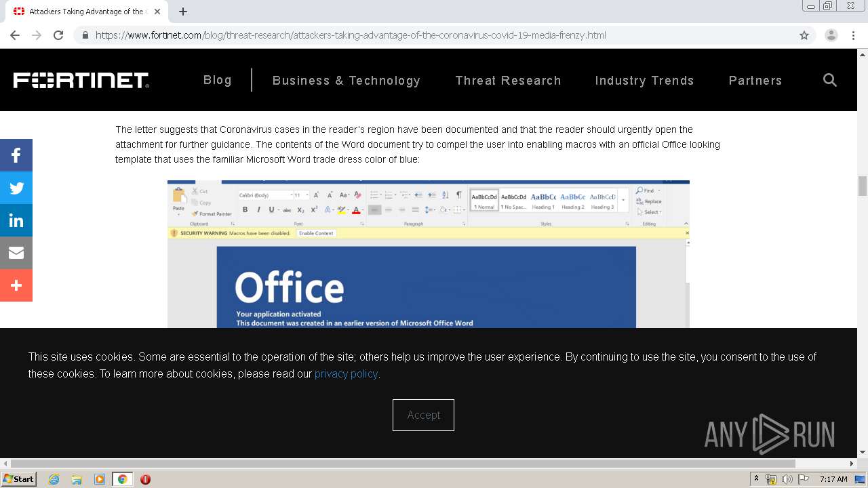Open the privacy policy link
Screen dimensions: 868x488
346,373
